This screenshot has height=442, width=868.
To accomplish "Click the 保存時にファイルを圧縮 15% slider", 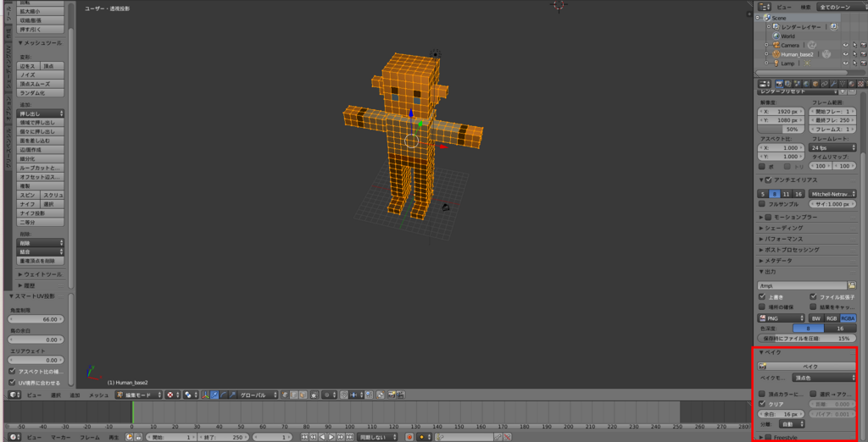I will 807,338.
